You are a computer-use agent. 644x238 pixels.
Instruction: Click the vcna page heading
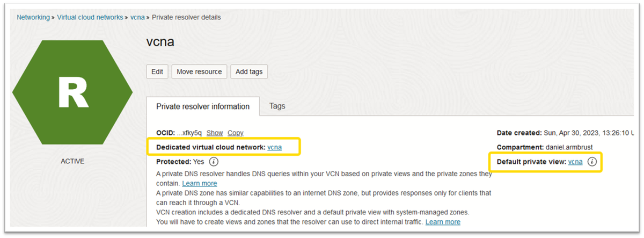[x=161, y=43]
